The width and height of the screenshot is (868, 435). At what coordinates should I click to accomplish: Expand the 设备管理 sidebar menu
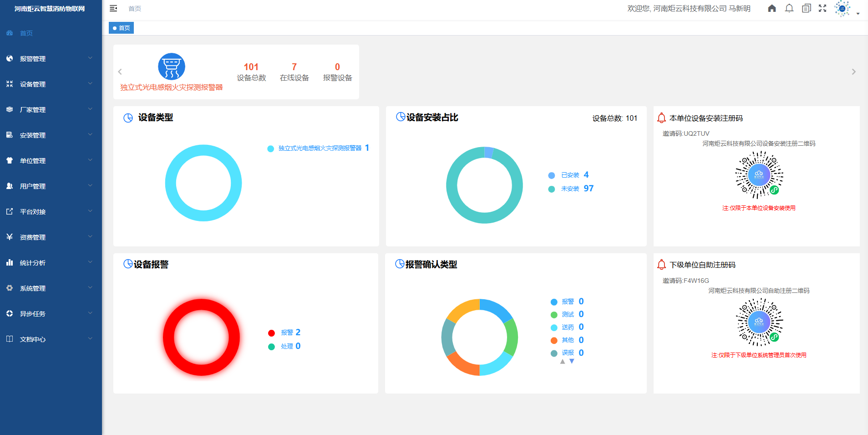click(x=50, y=84)
